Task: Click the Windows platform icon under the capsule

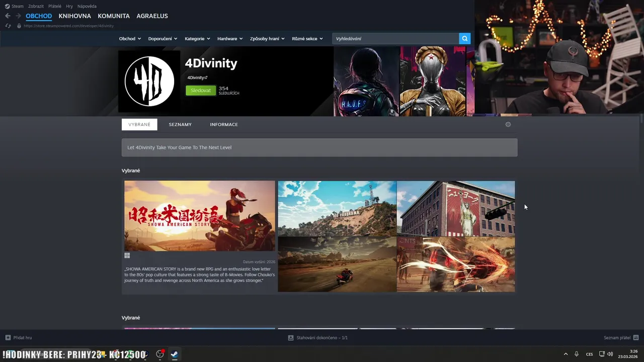Action: (127, 255)
